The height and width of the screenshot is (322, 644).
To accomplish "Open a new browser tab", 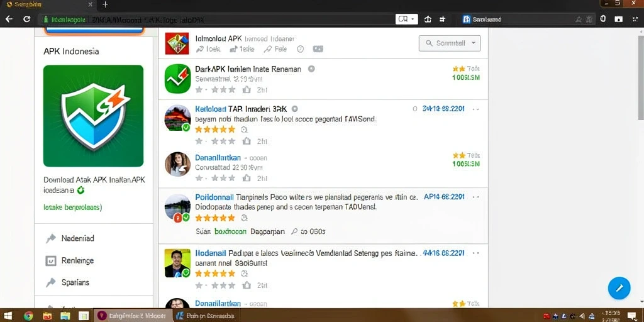I will click(x=105, y=4).
